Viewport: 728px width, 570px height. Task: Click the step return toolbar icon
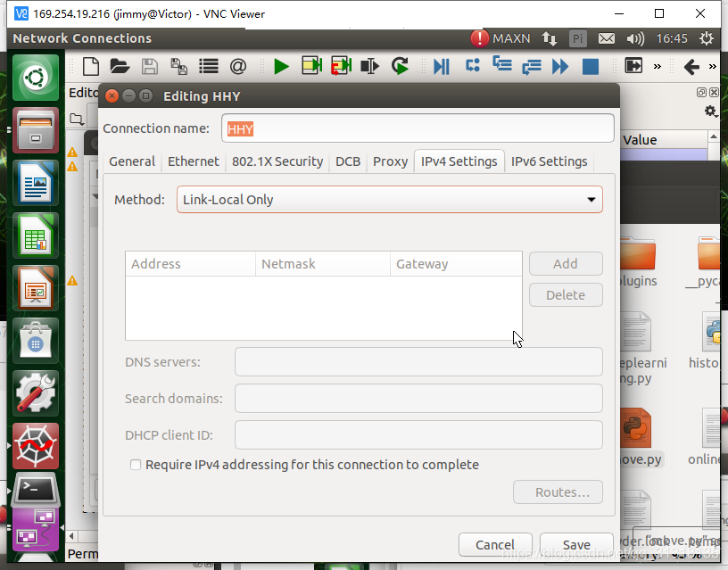(x=531, y=67)
